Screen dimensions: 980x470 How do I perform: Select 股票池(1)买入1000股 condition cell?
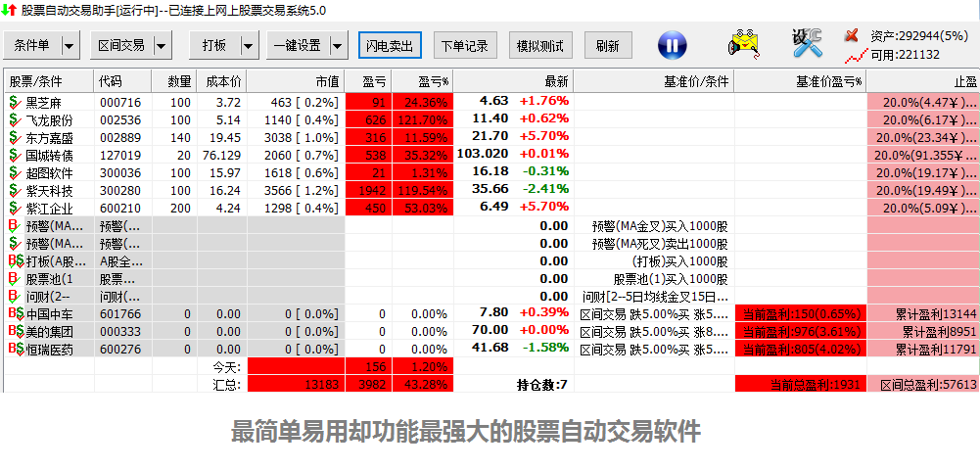[x=654, y=278]
